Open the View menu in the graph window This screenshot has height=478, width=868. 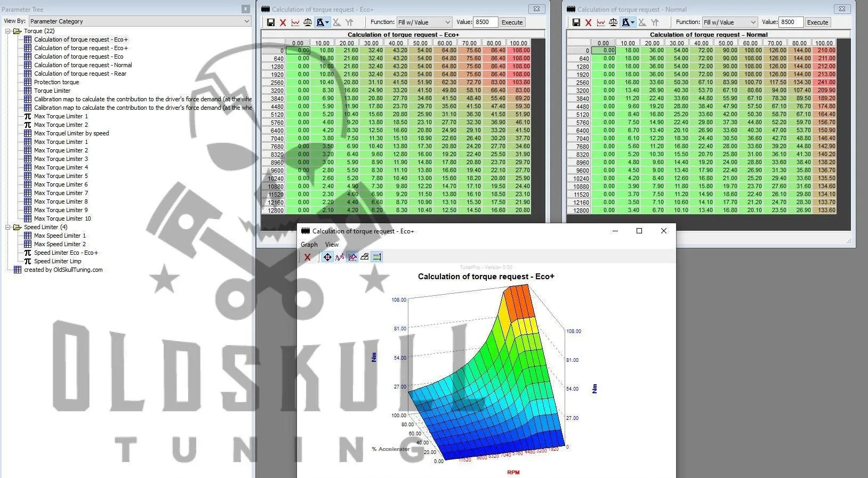tap(332, 245)
